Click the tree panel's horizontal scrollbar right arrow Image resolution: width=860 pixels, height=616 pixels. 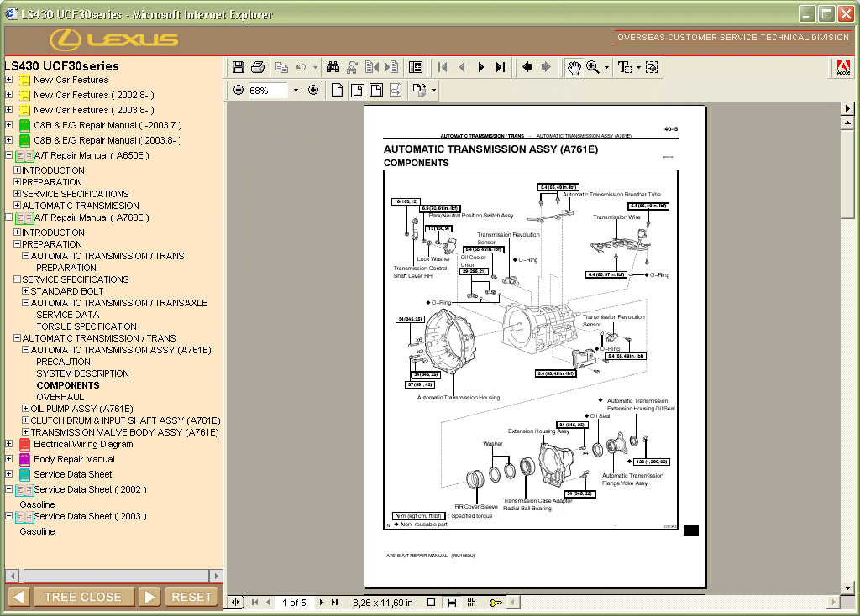(216, 576)
